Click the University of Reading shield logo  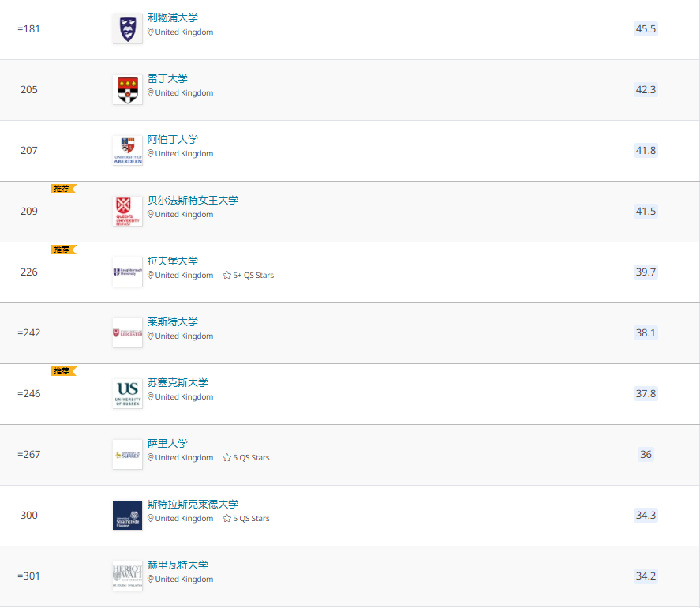[128, 90]
